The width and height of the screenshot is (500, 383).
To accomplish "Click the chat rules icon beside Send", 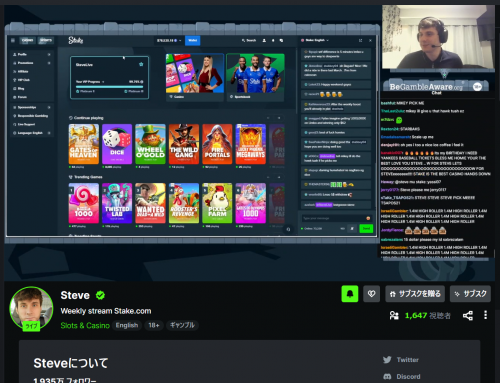I will point(352,228).
